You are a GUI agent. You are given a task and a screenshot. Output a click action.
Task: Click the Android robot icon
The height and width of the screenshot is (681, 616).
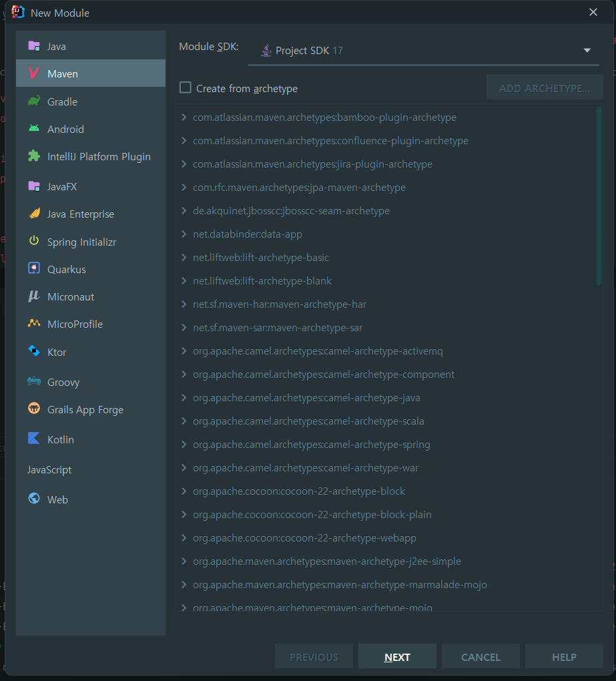(x=34, y=129)
